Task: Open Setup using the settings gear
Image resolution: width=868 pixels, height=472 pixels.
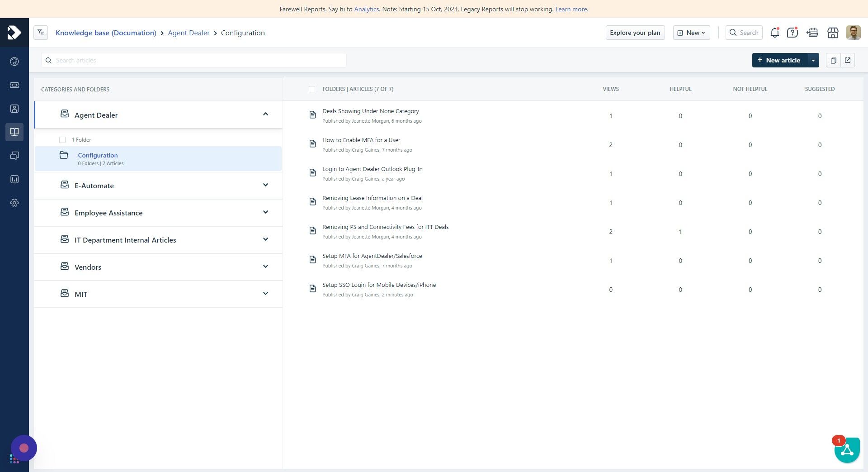Action: (x=14, y=203)
